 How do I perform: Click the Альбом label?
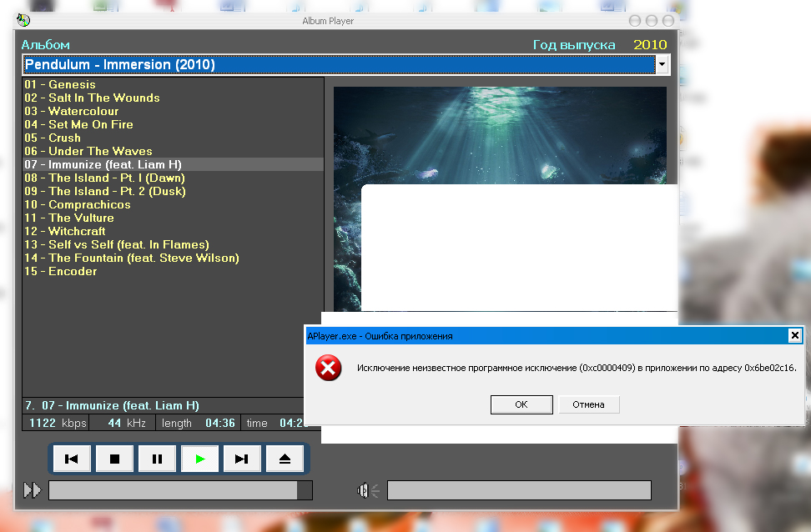[x=46, y=45]
